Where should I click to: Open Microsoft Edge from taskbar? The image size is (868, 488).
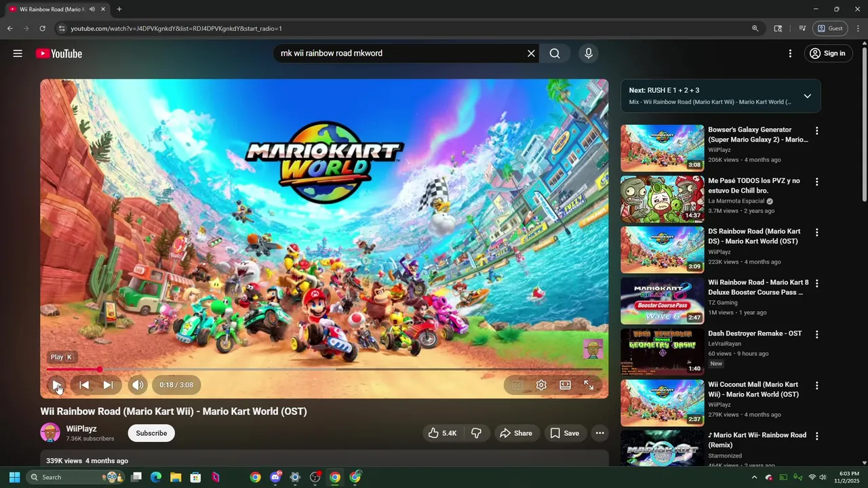155,477
